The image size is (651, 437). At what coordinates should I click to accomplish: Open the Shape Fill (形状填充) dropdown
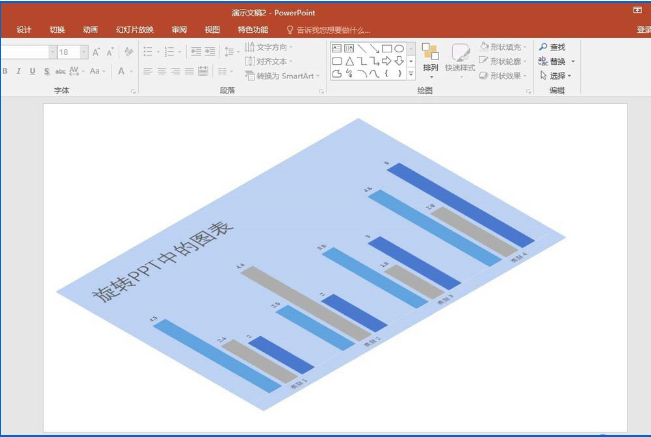[x=503, y=47]
